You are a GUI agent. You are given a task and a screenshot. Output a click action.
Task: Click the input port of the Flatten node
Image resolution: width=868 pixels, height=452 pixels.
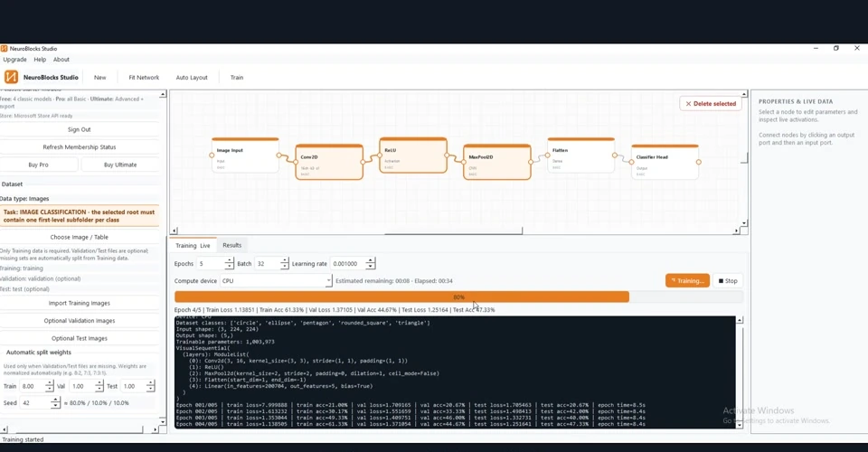(548, 155)
